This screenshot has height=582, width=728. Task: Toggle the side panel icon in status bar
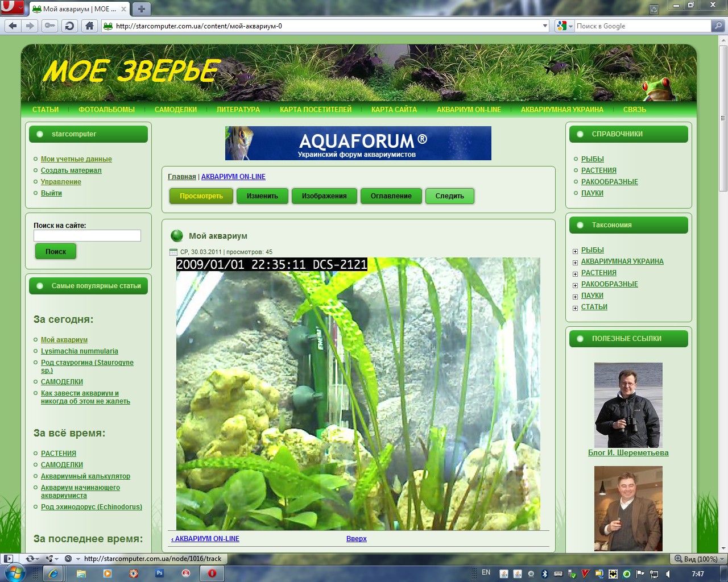pos(9,559)
